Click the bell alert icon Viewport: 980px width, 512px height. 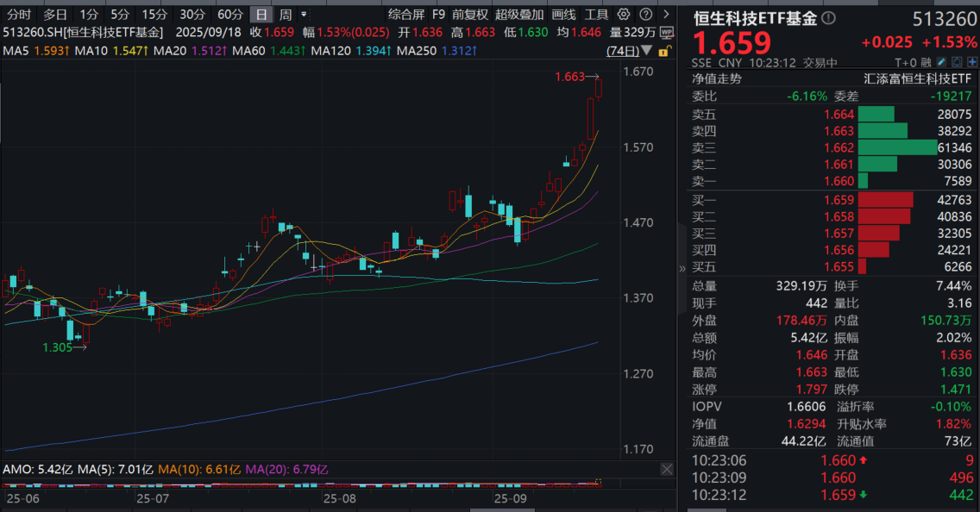tap(957, 62)
